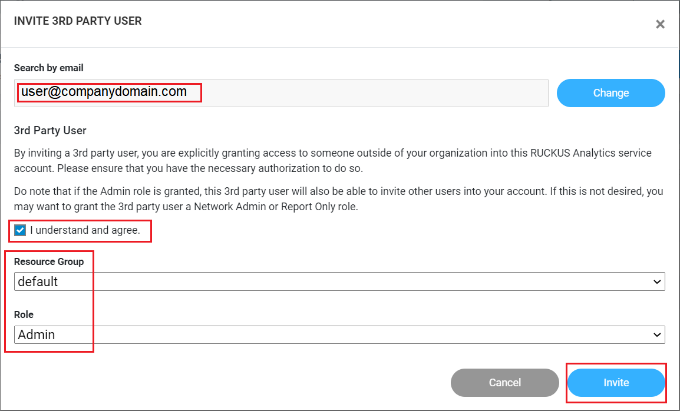
Task: Select the "default" value in Resource Group
Action: pyautogui.click(x=38, y=282)
